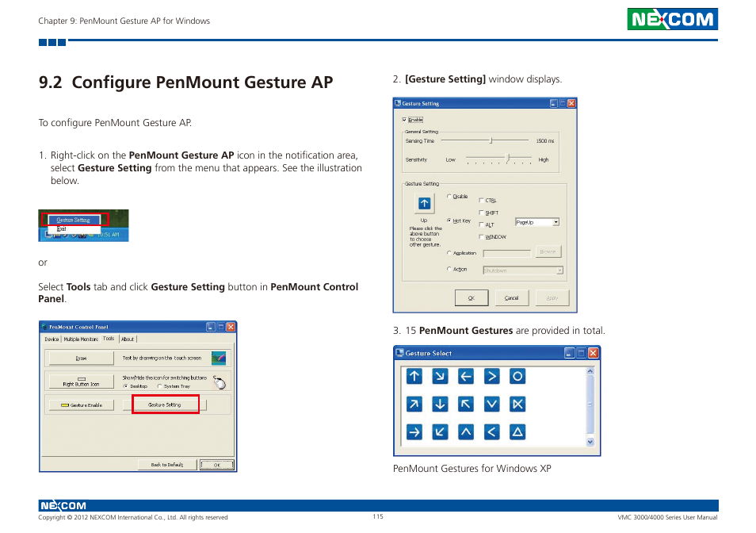Click the Browse button next to Application
The height and width of the screenshot is (533, 756).
point(548,251)
